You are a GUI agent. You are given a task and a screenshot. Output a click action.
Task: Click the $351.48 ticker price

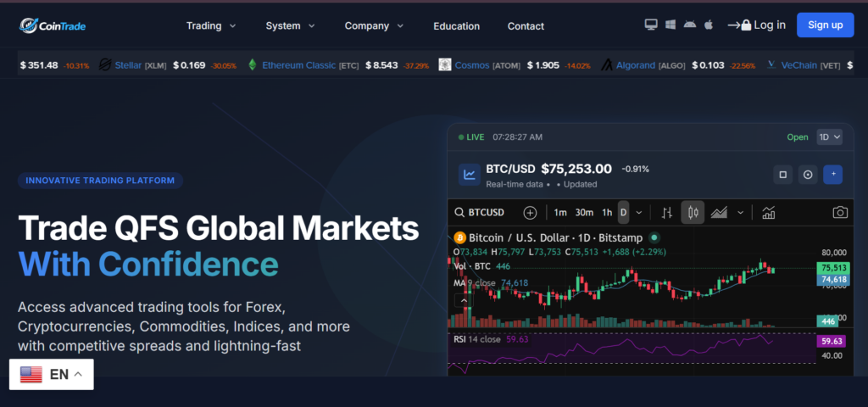(x=39, y=65)
